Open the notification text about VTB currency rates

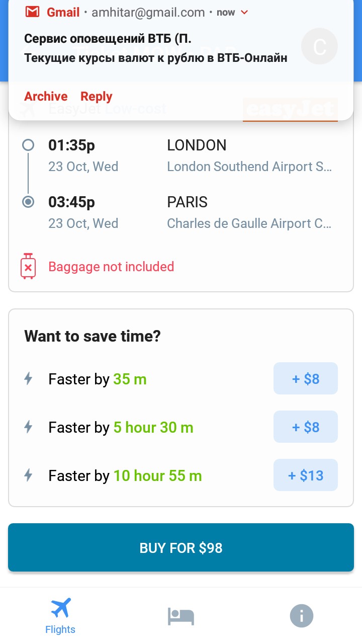156,58
